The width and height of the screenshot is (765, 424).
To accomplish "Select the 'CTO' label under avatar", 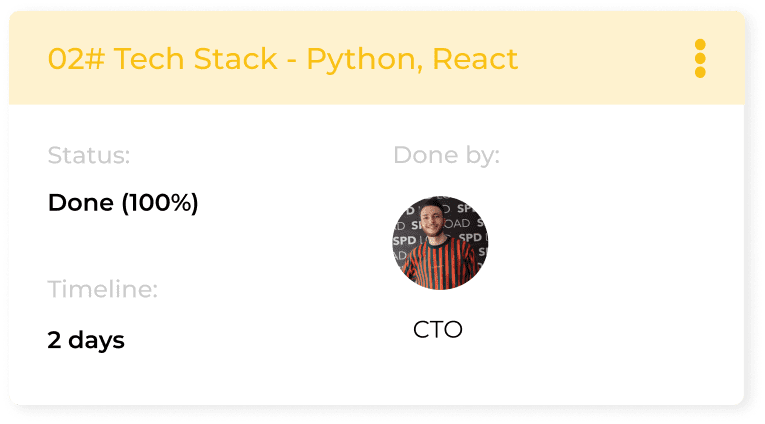I will [x=438, y=329].
